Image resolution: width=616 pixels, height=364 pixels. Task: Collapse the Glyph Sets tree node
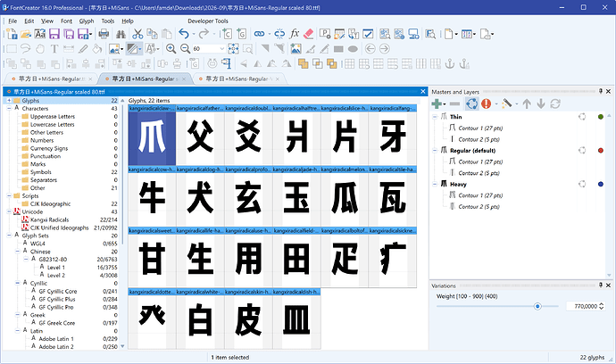(9, 236)
